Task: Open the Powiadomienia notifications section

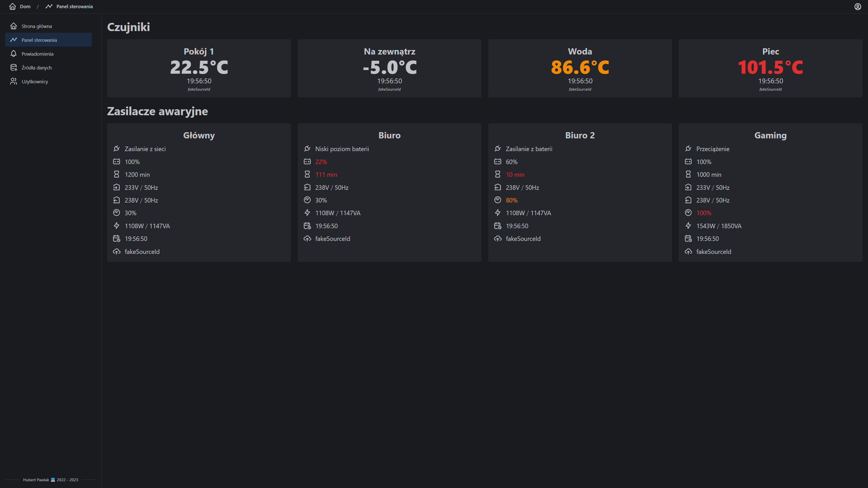Action: tap(37, 54)
